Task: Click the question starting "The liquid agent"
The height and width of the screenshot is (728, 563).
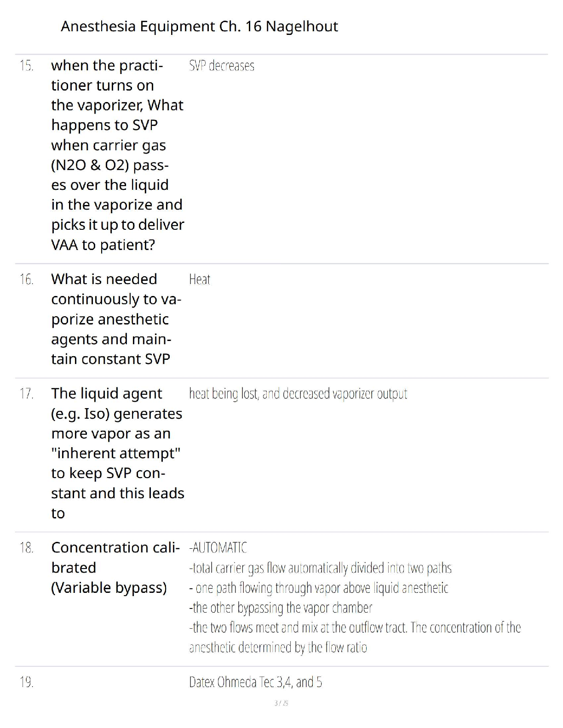Action: (117, 453)
